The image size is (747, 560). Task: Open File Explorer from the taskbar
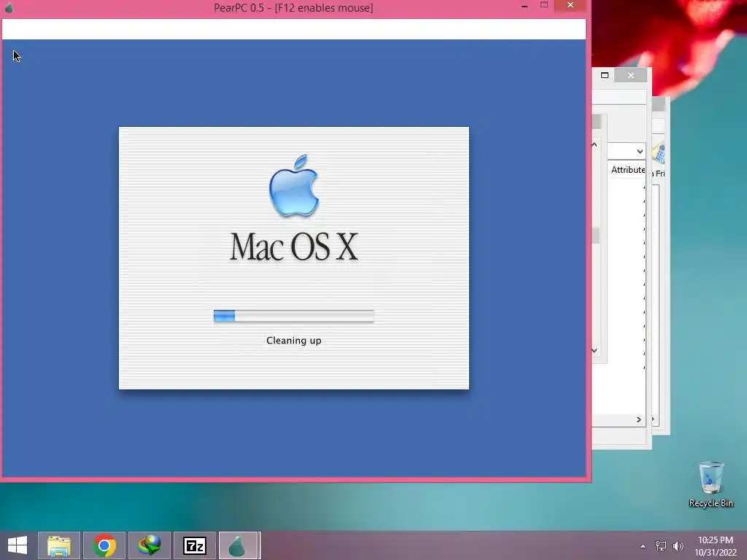59,545
